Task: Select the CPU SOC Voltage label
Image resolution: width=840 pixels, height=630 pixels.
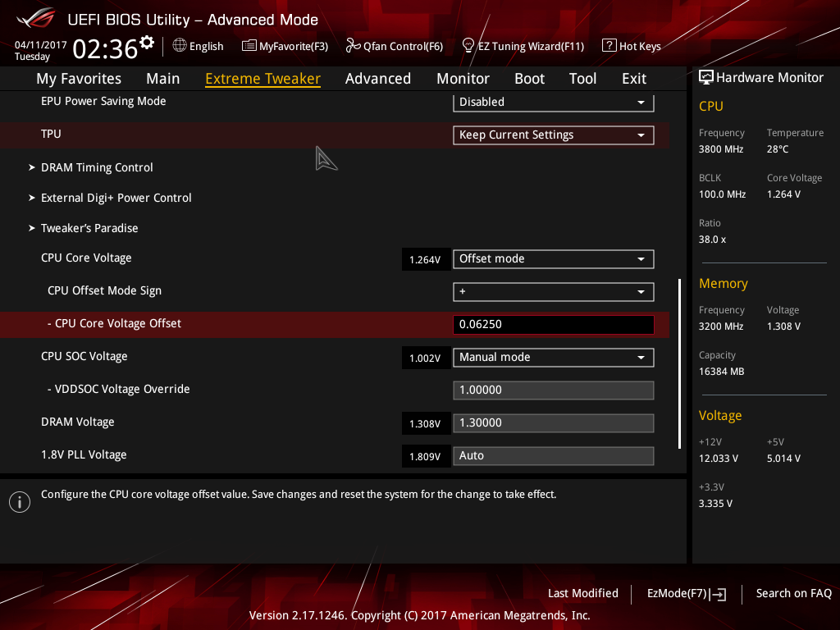Action: pyautogui.click(x=84, y=356)
